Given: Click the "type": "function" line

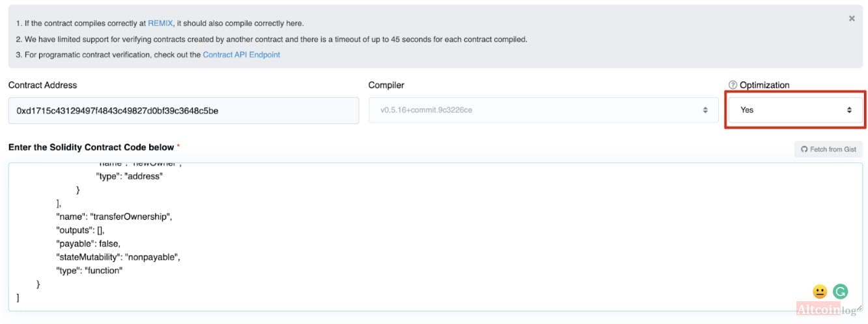Looking at the screenshot, I should pos(89,270).
